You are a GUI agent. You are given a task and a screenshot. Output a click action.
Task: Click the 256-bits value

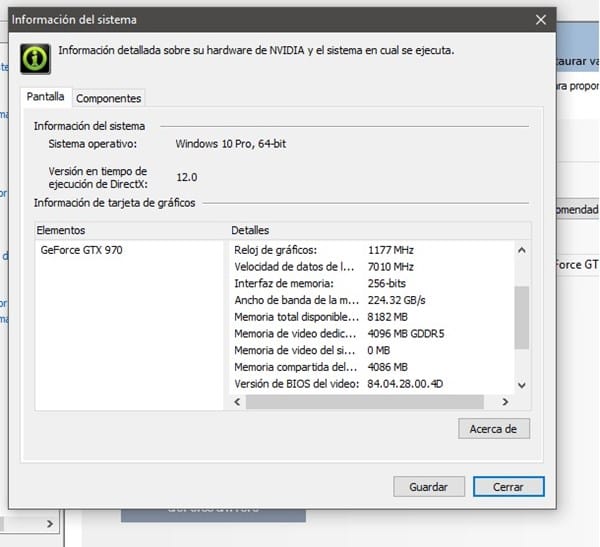(386, 284)
